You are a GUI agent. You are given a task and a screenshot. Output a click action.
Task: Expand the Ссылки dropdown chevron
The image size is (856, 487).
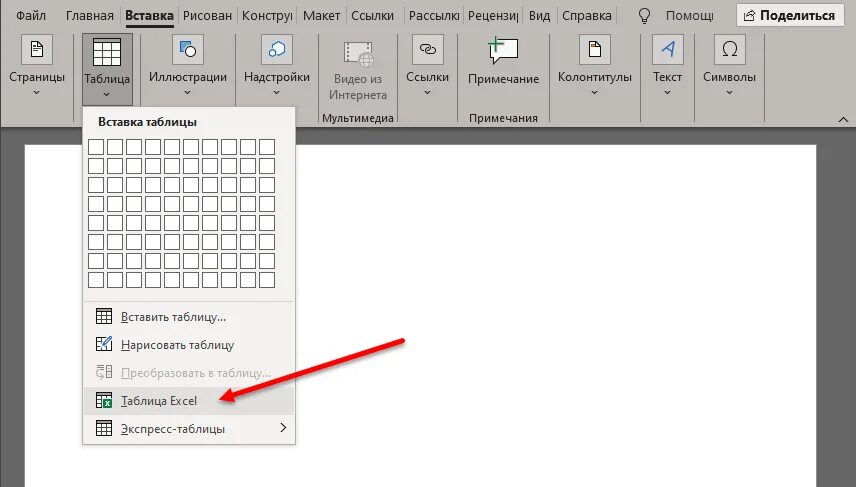click(427, 93)
